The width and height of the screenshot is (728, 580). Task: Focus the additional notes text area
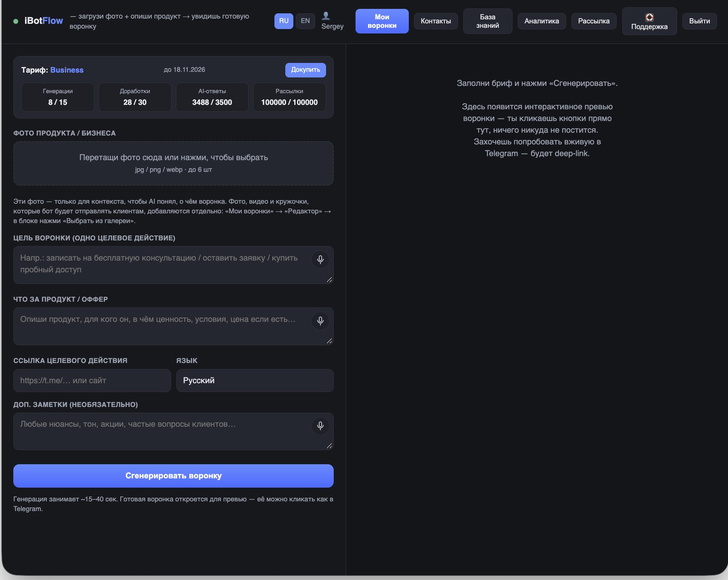pos(174,431)
